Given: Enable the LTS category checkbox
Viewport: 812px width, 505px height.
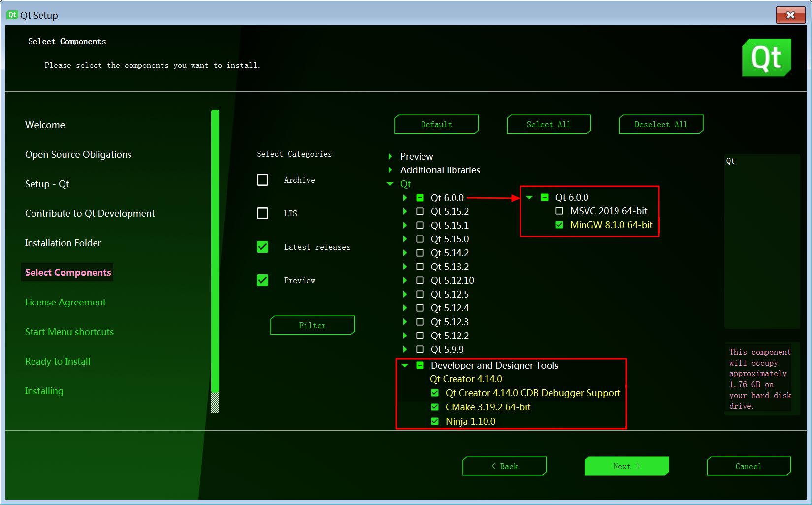Looking at the screenshot, I should [x=262, y=213].
